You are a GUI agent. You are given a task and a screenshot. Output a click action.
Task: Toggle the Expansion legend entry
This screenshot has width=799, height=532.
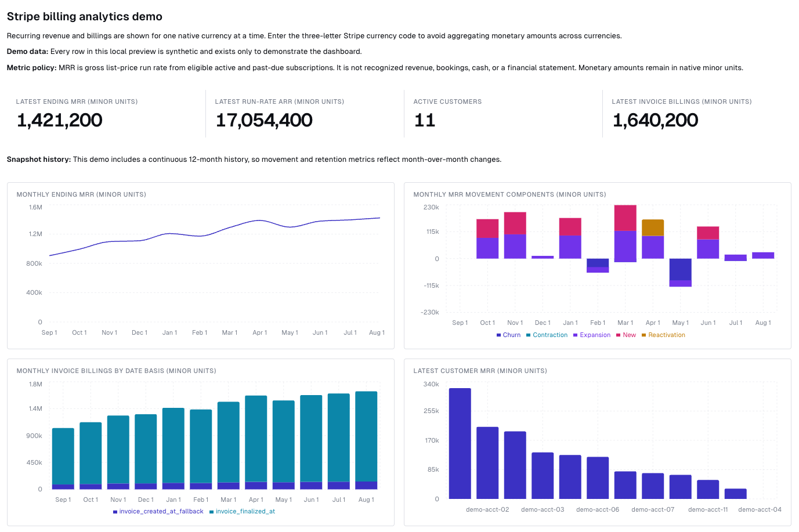click(x=592, y=335)
